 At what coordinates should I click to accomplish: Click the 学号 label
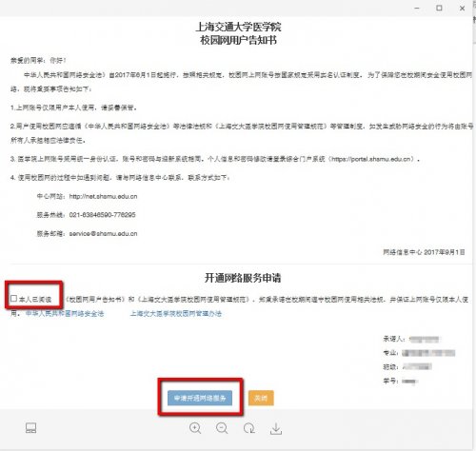tap(390, 381)
